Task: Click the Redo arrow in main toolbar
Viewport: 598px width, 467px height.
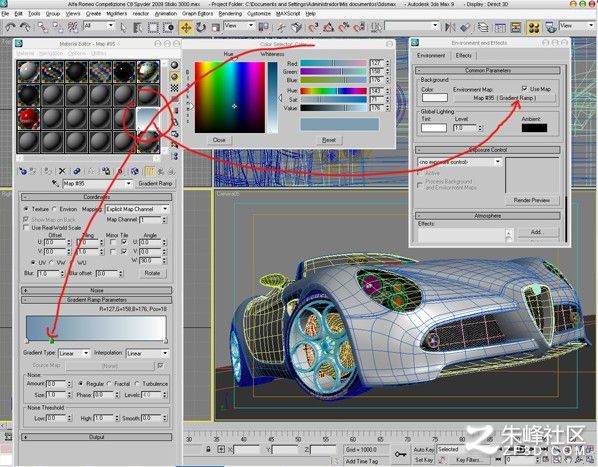Action: [25, 27]
